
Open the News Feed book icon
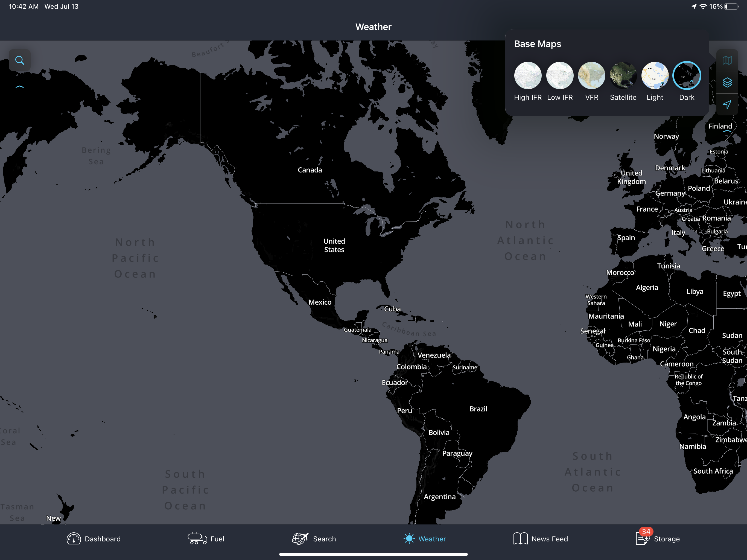coord(520,539)
